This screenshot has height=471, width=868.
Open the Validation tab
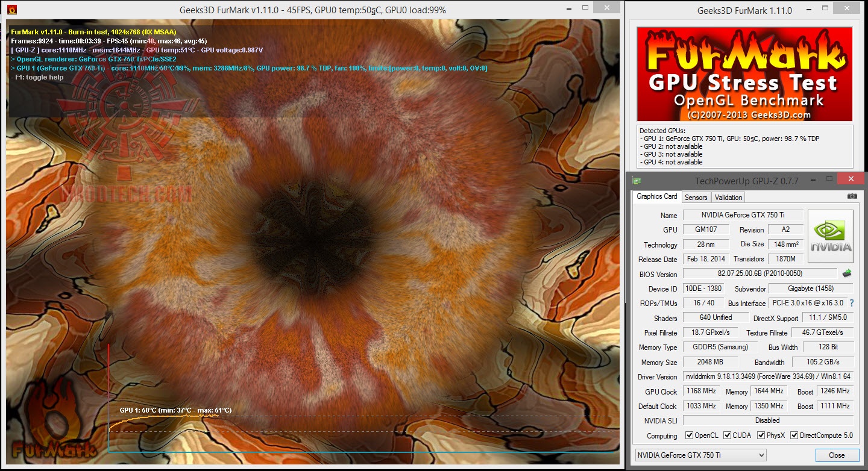pyautogui.click(x=728, y=197)
